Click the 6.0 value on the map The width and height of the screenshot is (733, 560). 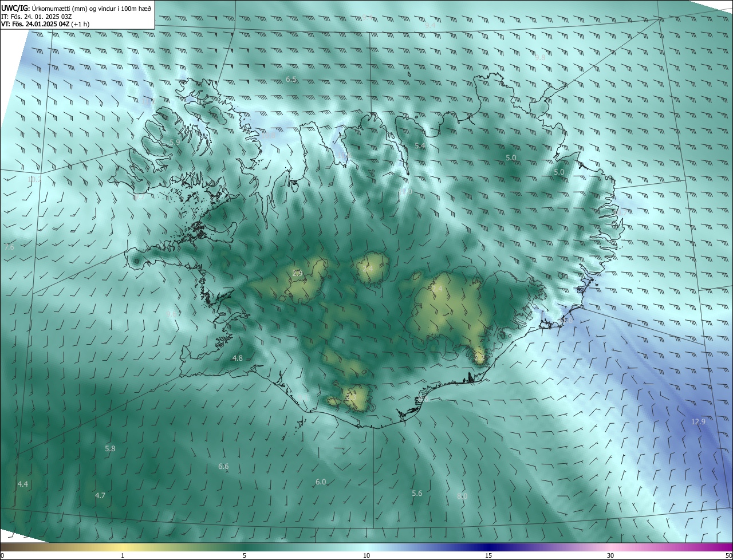(x=321, y=482)
